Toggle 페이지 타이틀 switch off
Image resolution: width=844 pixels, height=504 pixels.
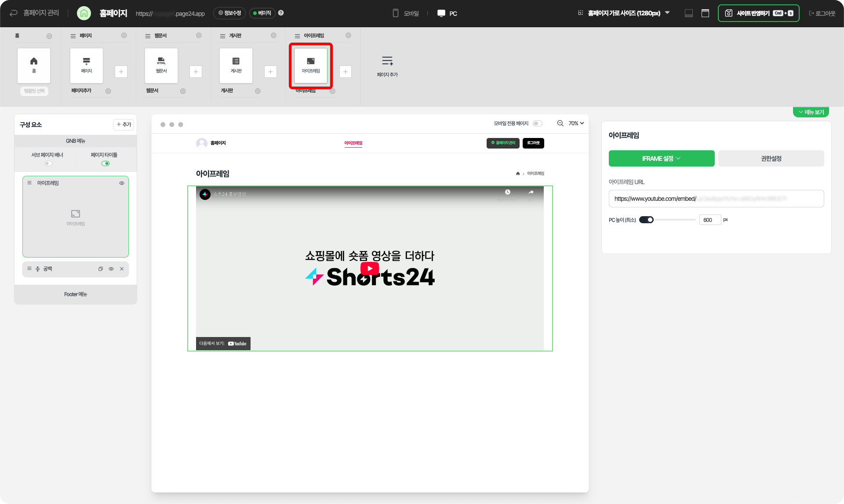click(x=105, y=163)
